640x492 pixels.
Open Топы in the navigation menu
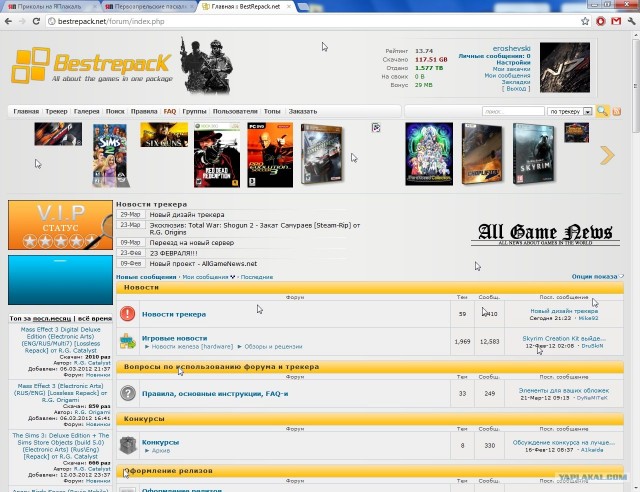272,111
